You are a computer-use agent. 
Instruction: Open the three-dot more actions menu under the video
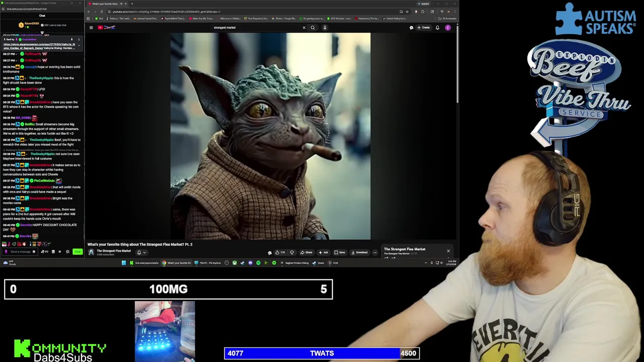point(375,252)
